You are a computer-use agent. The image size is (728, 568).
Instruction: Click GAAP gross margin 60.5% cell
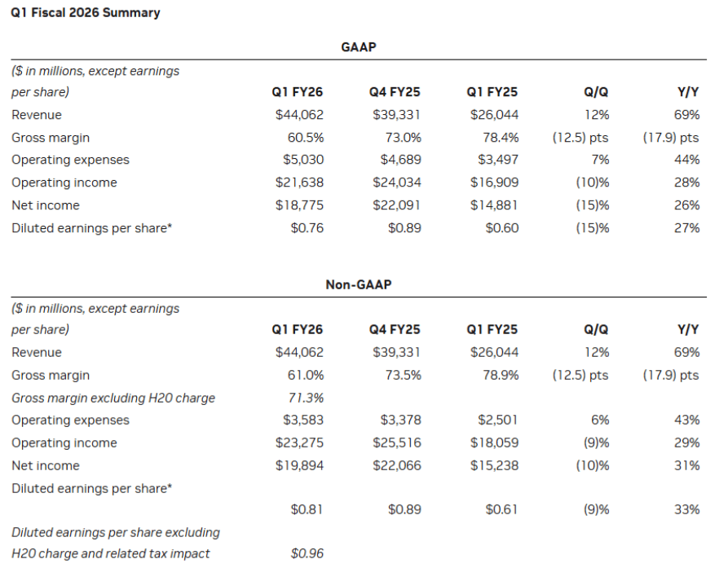point(306,138)
